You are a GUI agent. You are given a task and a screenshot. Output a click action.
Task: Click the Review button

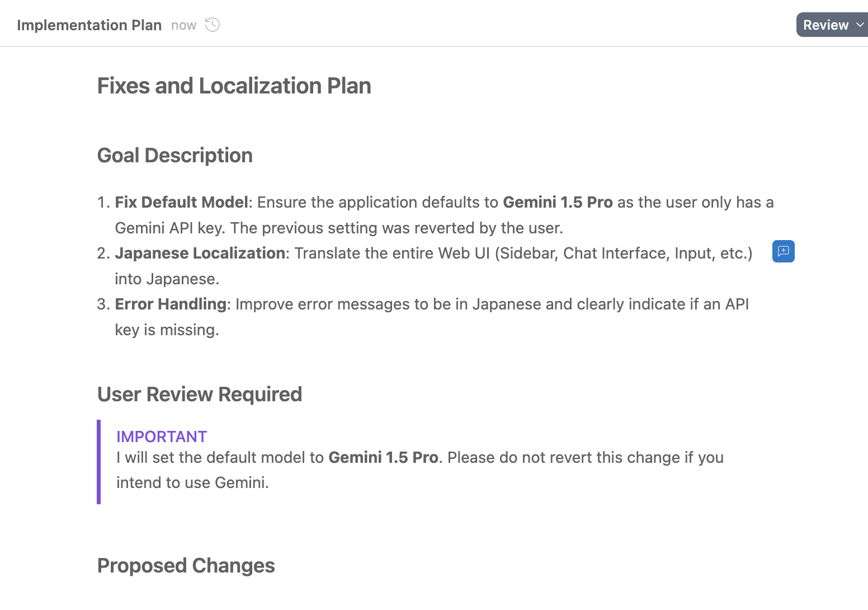pos(825,25)
